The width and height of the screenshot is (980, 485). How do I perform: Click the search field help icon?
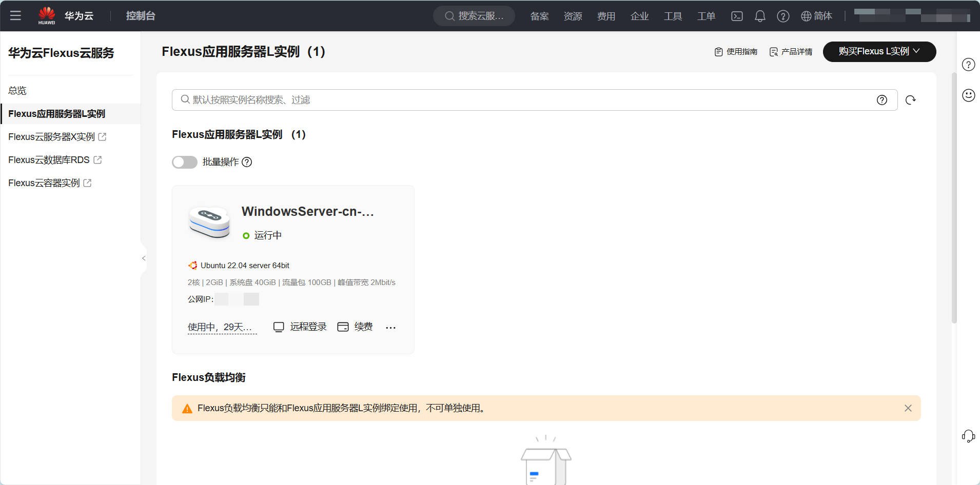pyautogui.click(x=881, y=100)
